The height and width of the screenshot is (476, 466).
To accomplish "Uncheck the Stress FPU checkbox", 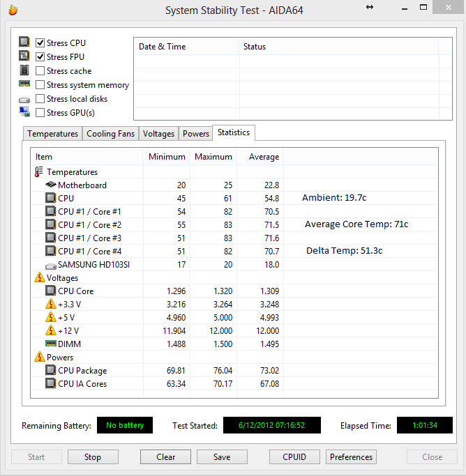I will click(x=40, y=56).
